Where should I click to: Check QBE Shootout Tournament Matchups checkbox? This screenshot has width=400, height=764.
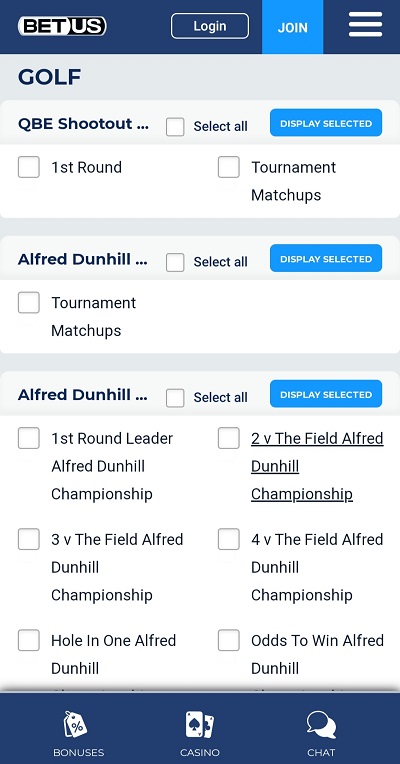[x=229, y=167]
